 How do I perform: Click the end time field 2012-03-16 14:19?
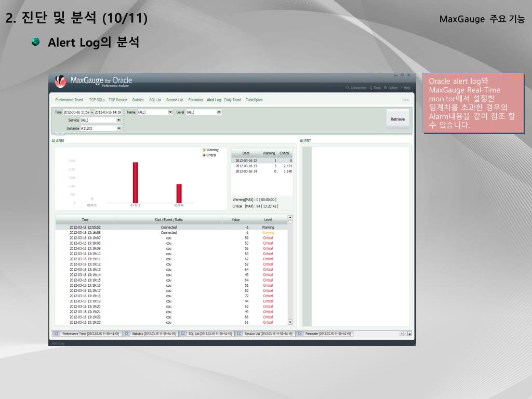pos(108,112)
